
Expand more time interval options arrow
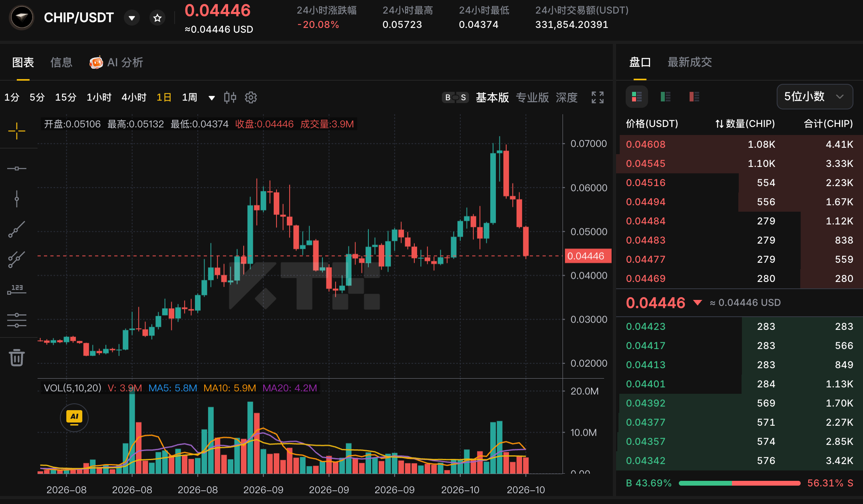pos(212,98)
